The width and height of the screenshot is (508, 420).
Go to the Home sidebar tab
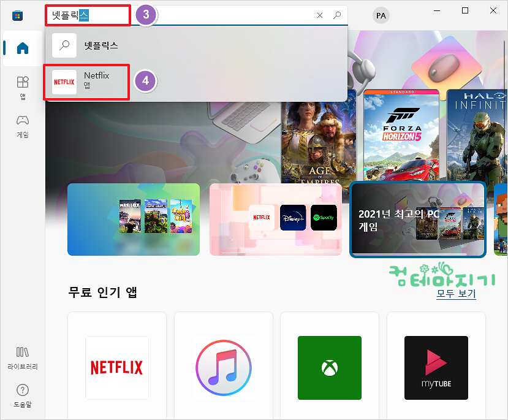click(x=22, y=48)
